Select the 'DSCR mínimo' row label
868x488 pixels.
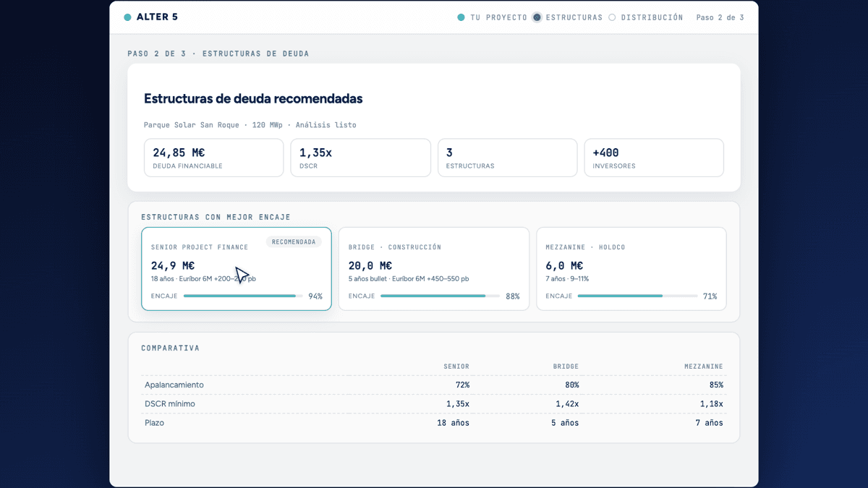click(x=170, y=404)
